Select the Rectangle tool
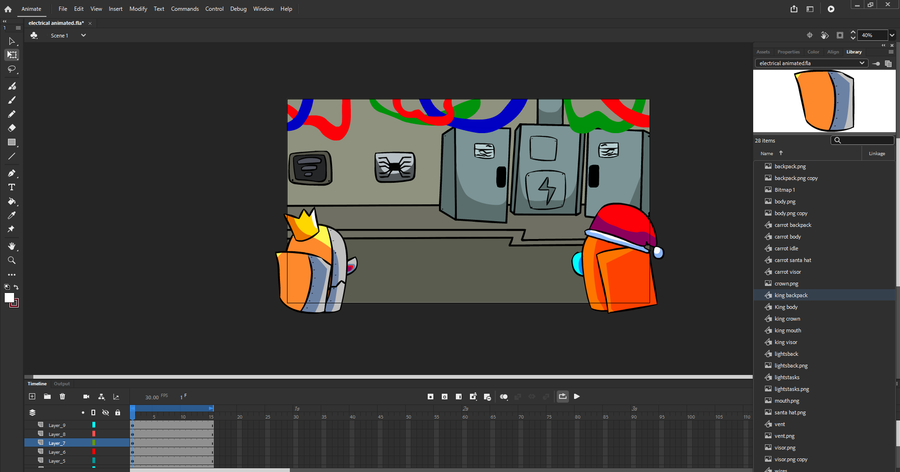Image resolution: width=900 pixels, height=472 pixels. 11,142
